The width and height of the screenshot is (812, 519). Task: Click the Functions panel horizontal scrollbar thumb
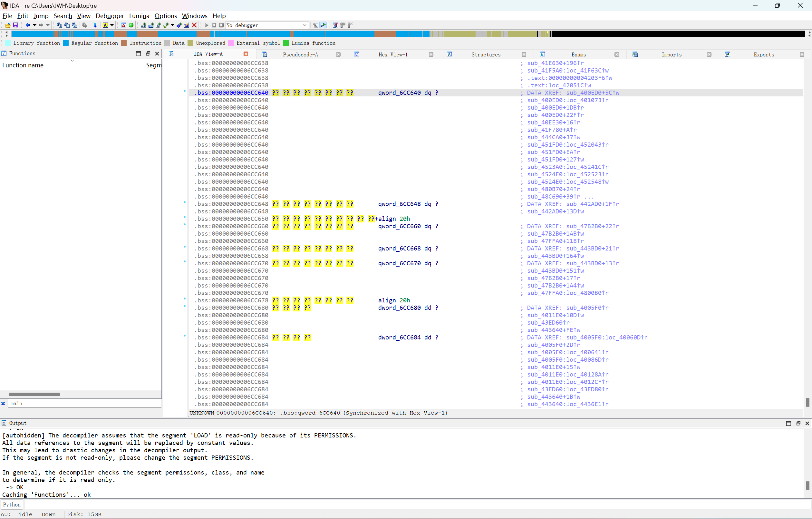point(34,395)
